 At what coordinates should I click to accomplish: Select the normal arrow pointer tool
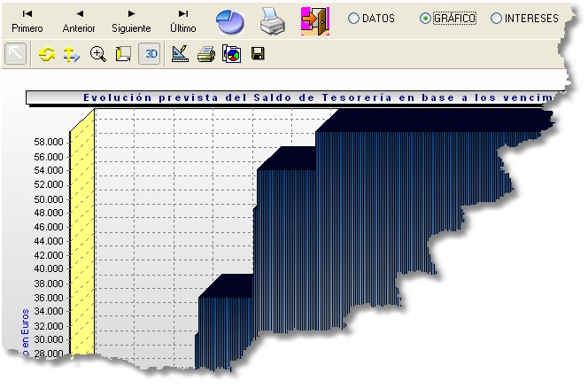[x=15, y=54]
